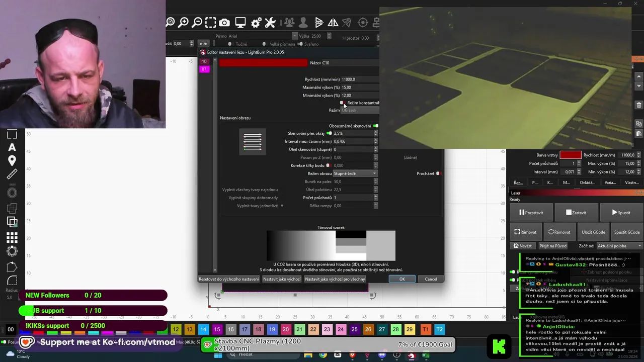
Task: Select the Text tool letter A icon
Action: pos(12,147)
